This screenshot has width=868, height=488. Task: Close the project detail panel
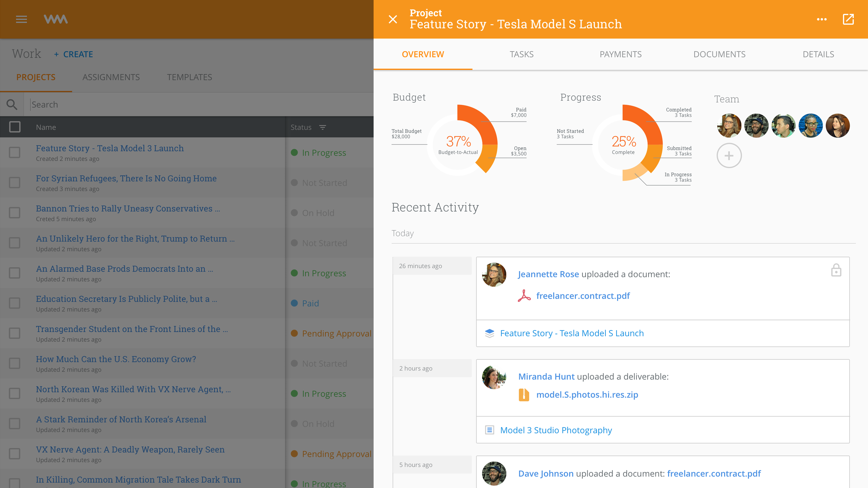(x=393, y=19)
